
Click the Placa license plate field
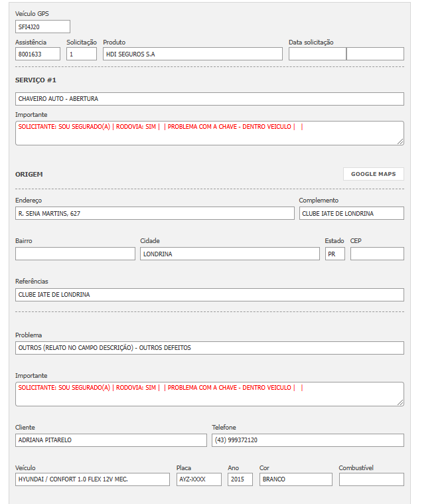click(x=198, y=479)
